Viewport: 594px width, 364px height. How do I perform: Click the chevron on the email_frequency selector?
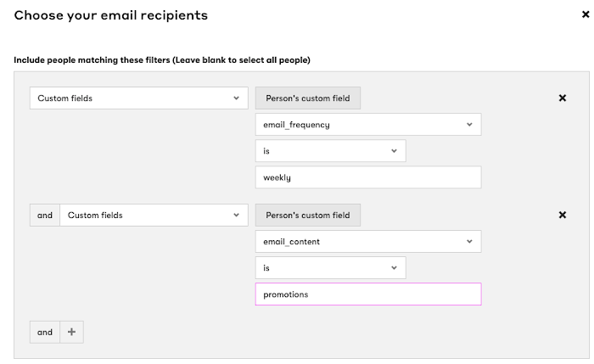point(469,125)
